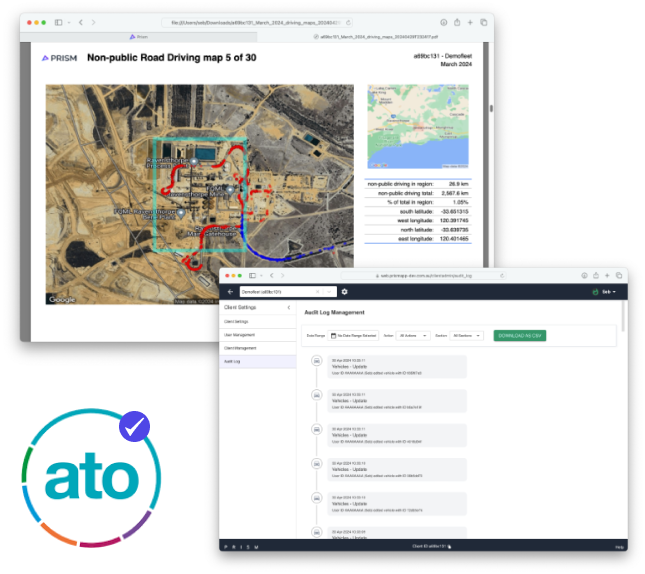
Task: Expand the All Actions dropdown
Action: 413,336
